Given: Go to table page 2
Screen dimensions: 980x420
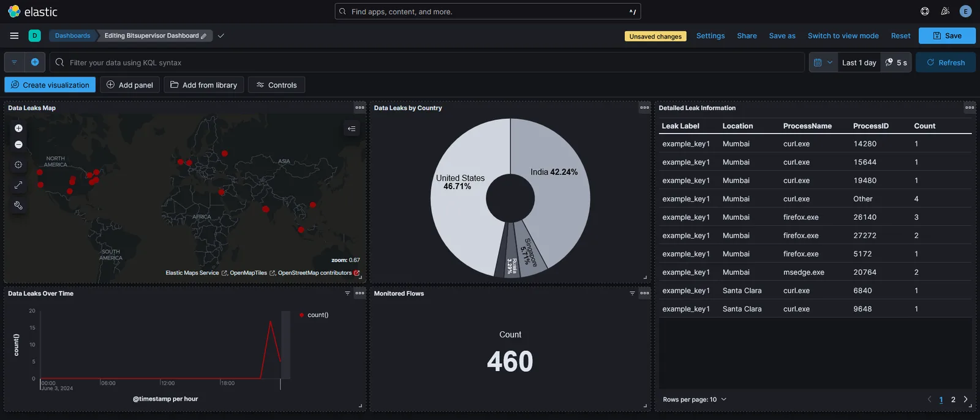Looking at the screenshot, I should [953, 400].
